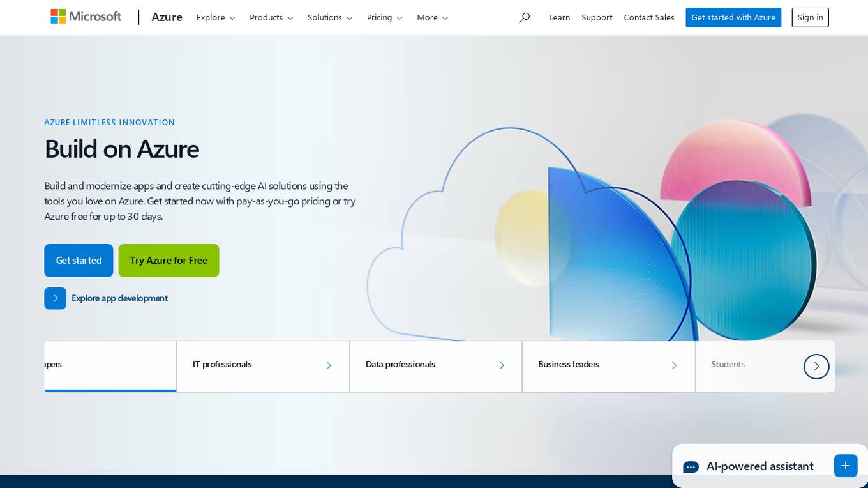
Task: Click the Microsoft logo
Action: [x=86, y=17]
